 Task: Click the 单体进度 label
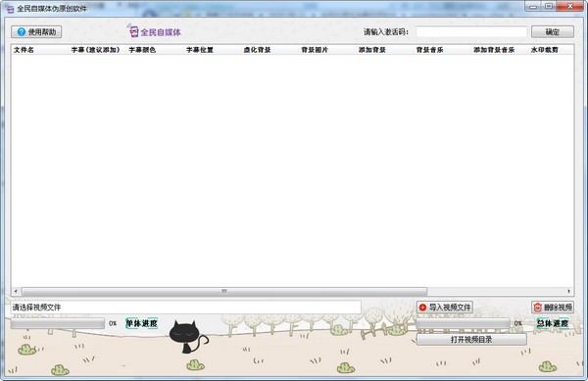141,323
